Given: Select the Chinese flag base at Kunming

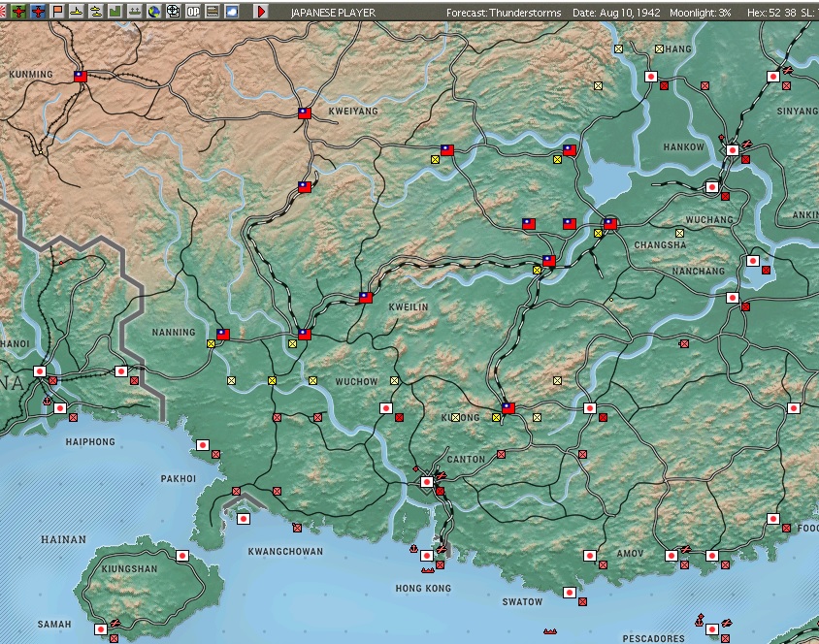Looking at the screenshot, I should [x=81, y=77].
